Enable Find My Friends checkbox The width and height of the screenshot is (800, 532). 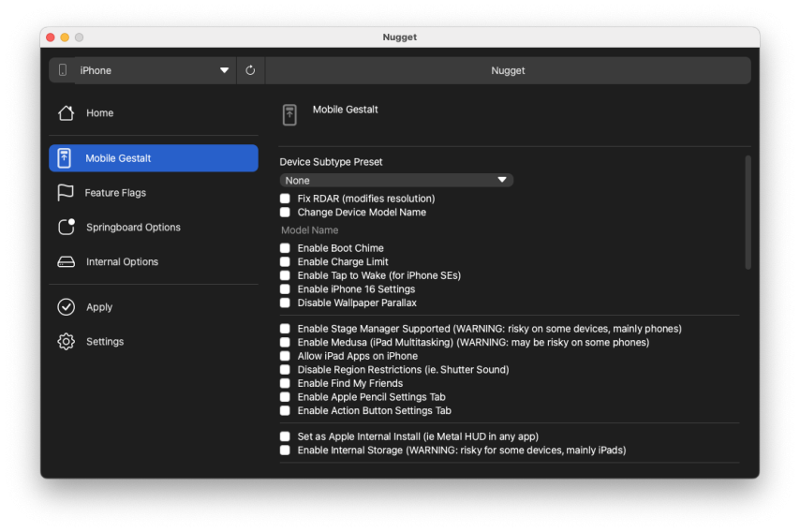285,383
